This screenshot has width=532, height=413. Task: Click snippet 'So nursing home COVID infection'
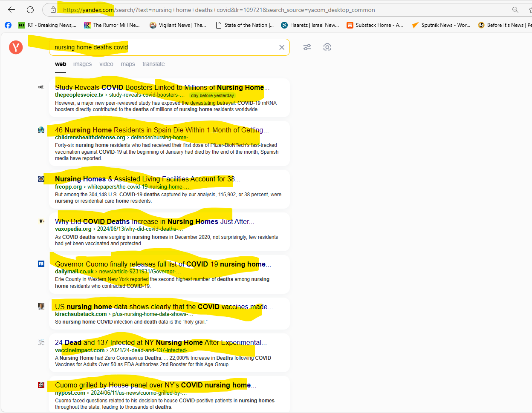(131, 322)
